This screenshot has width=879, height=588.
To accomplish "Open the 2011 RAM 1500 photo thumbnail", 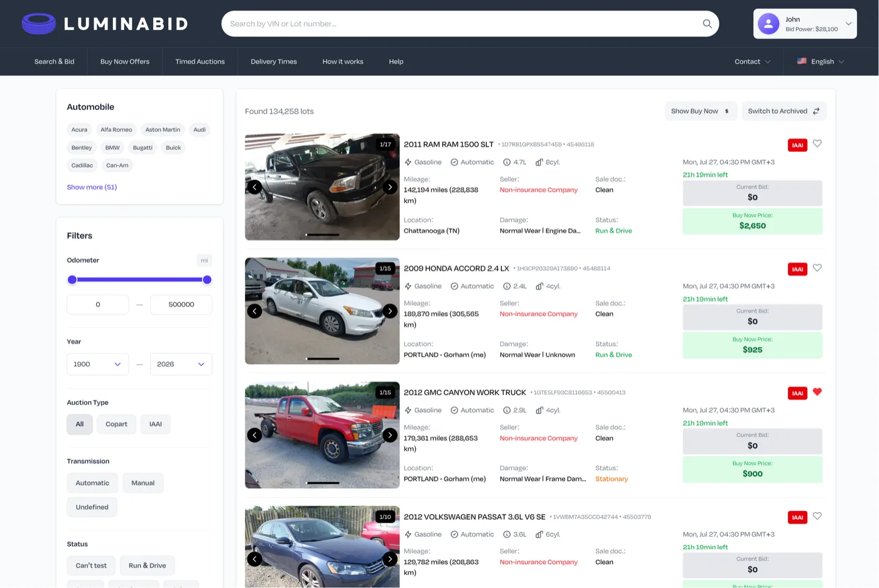I will click(322, 187).
